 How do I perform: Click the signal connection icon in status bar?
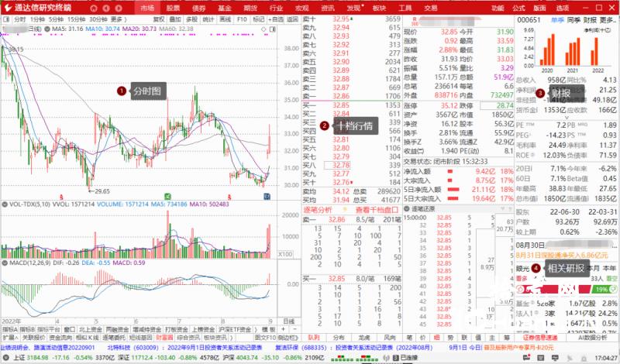pyautogui.click(x=385, y=358)
